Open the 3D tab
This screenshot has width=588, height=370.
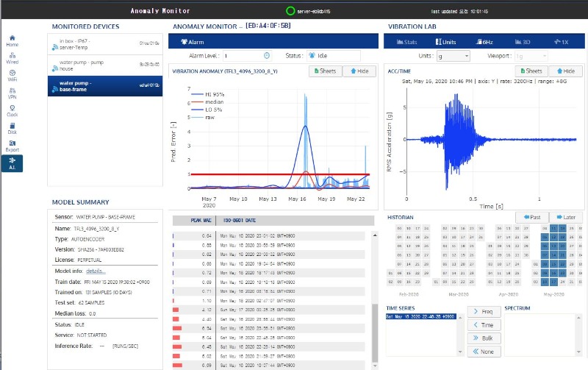[x=523, y=42]
